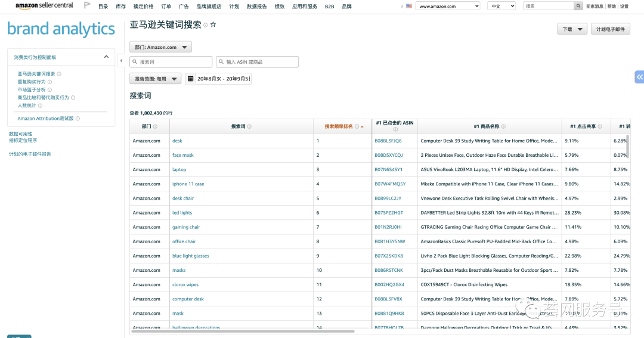Click the 搜索词 search input field
Viewport: 644px width, 338px height.
click(171, 62)
